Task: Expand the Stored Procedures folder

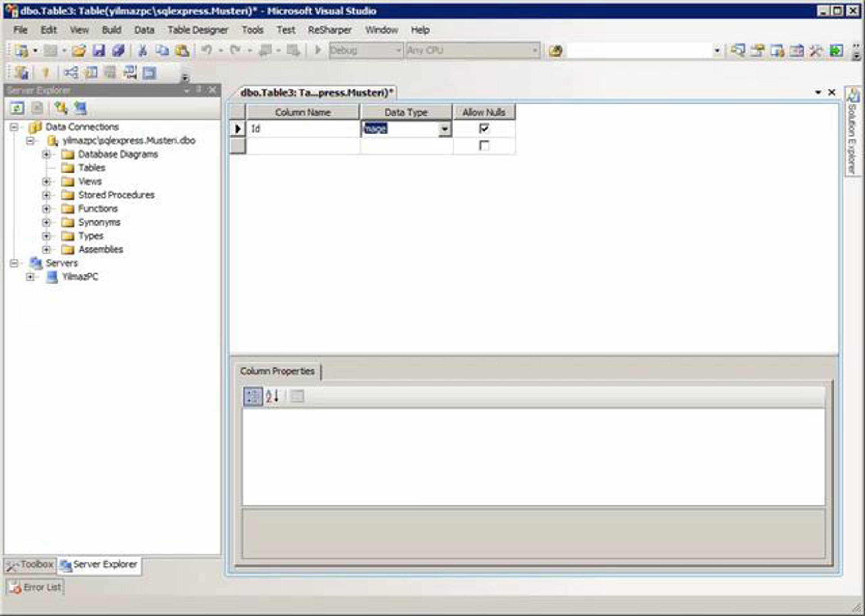Action: click(x=46, y=195)
